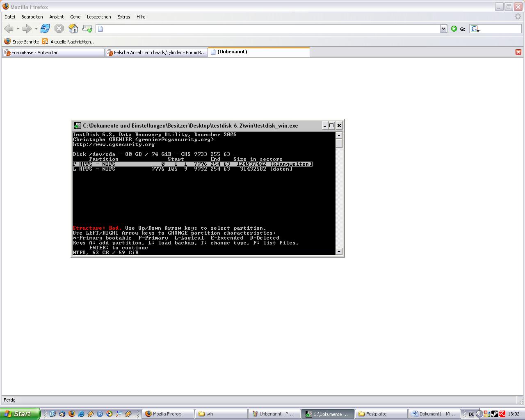Screen dimensions: 525x420
Task: Open the Lesezeichen menu
Action: [99, 17]
